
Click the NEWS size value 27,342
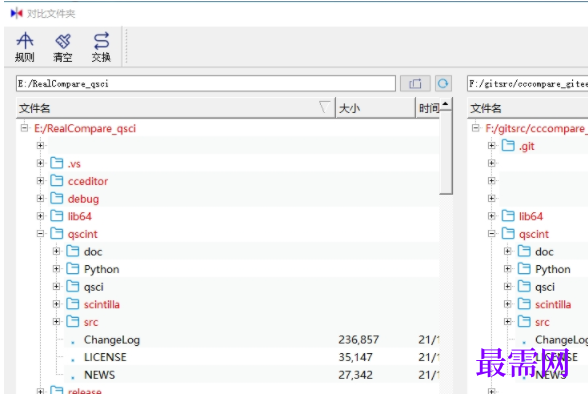click(x=355, y=375)
